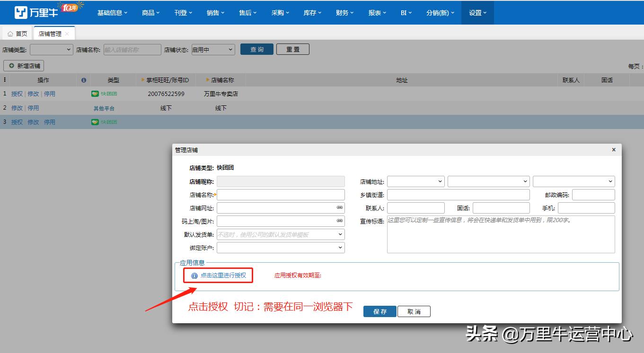Open the 默认发货单 dropdown
This screenshot has width=644, height=353.
[x=281, y=234]
